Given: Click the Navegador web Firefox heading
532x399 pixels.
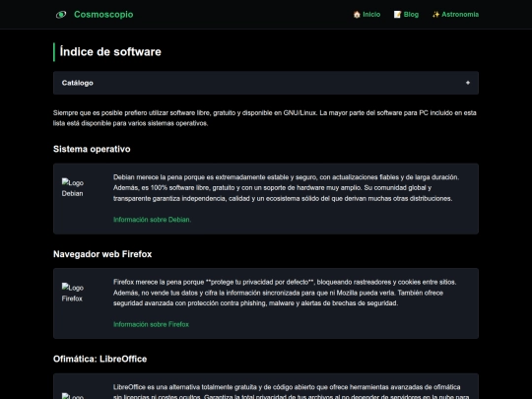Looking at the screenshot, I should click(102, 254).
